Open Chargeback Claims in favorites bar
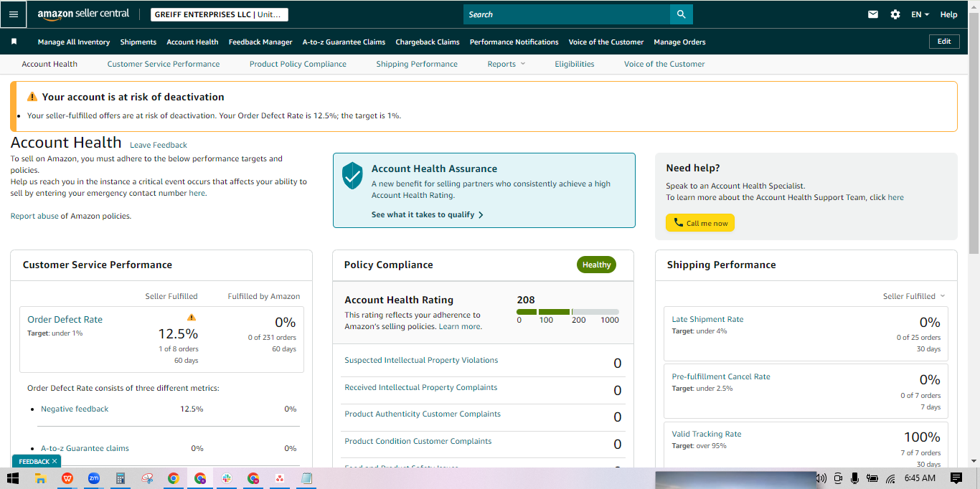980x489 pixels. pyautogui.click(x=428, y=42)
